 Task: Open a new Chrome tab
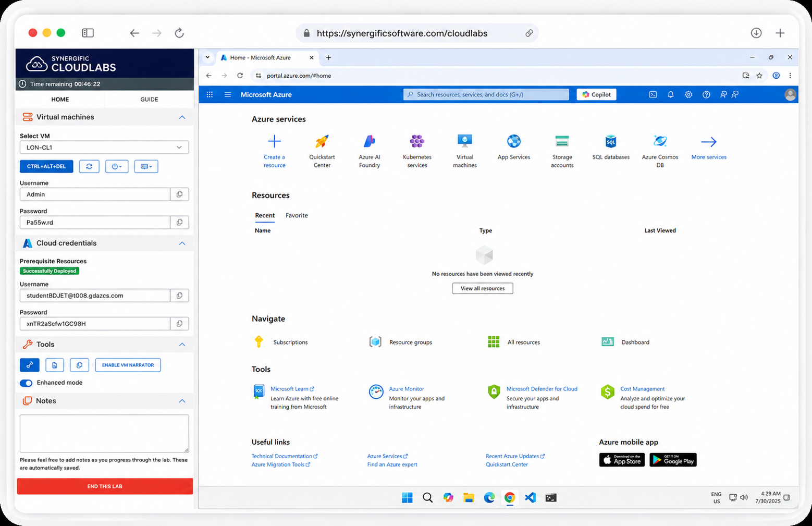click(x=328, y=57)
